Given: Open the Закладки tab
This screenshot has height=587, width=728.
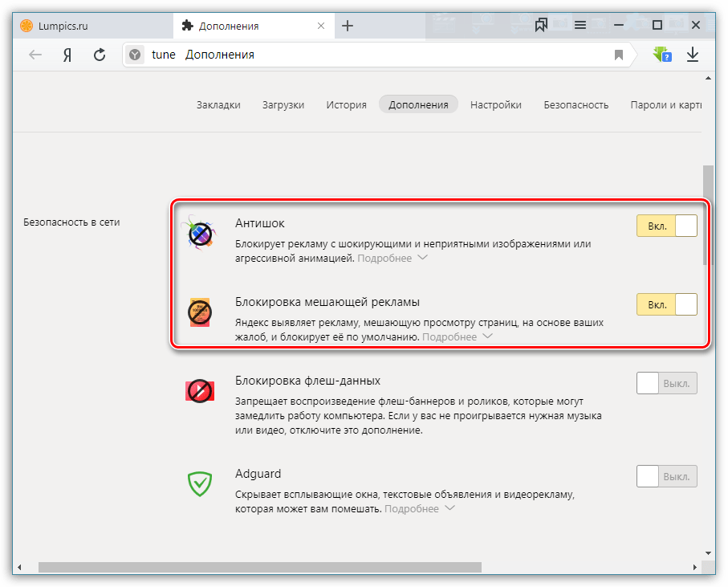Looking at the screenshot, I should (x=218, y=104).
